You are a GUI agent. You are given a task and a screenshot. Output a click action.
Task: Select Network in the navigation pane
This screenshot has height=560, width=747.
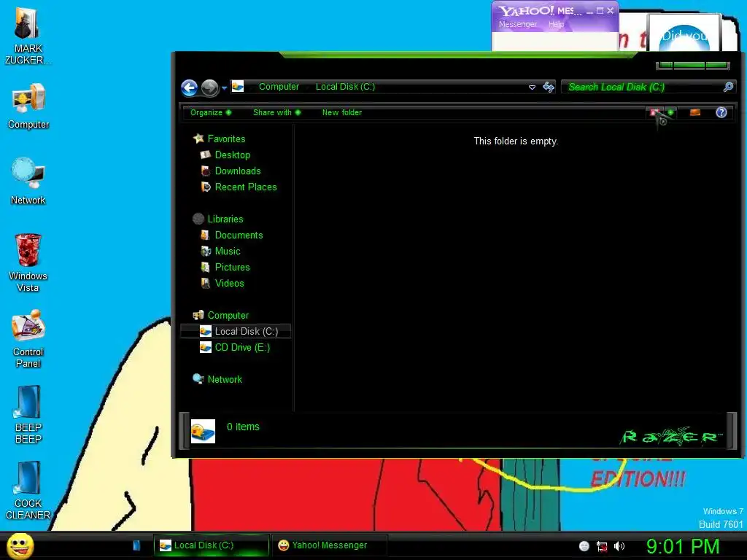point(225,379)
